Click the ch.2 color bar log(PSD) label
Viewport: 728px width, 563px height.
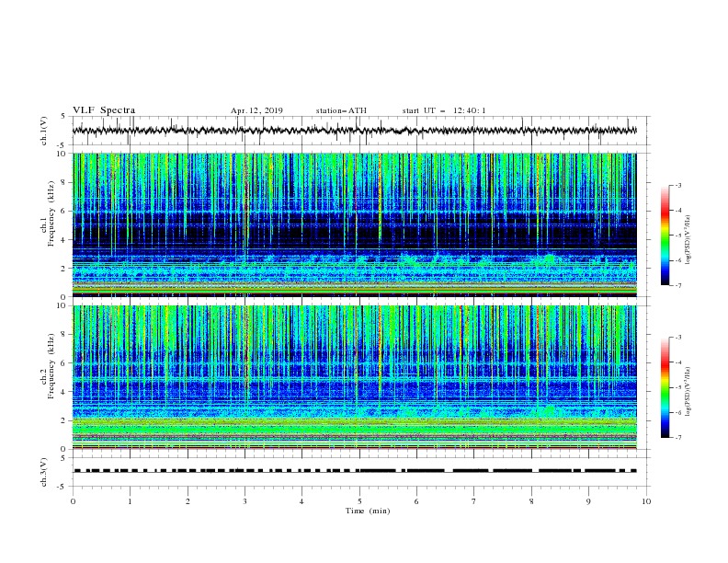688,392
